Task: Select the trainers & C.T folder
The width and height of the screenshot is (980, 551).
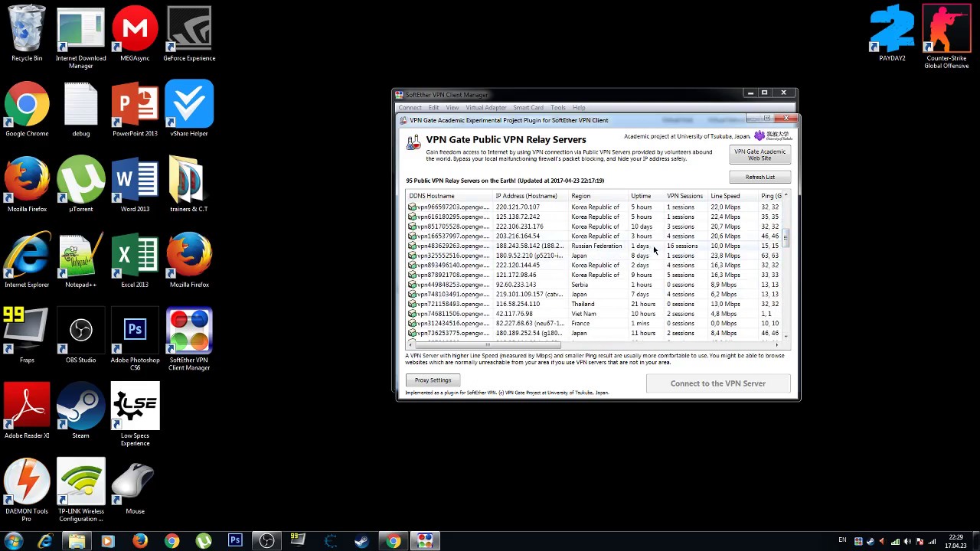Action: click(x=189, y=184)
